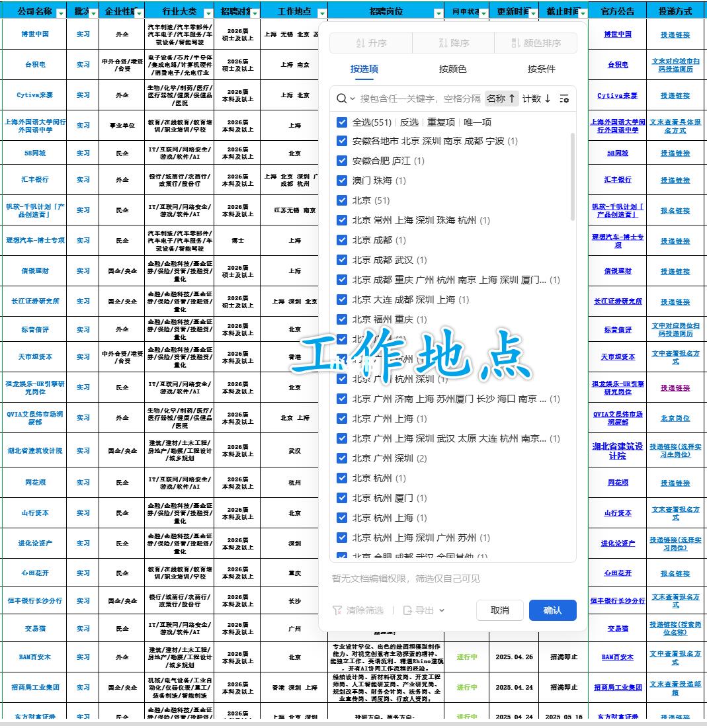
Task: Open 报名链接 for the 帆软-千帆计划 row
Action: [x=675, y=210]
